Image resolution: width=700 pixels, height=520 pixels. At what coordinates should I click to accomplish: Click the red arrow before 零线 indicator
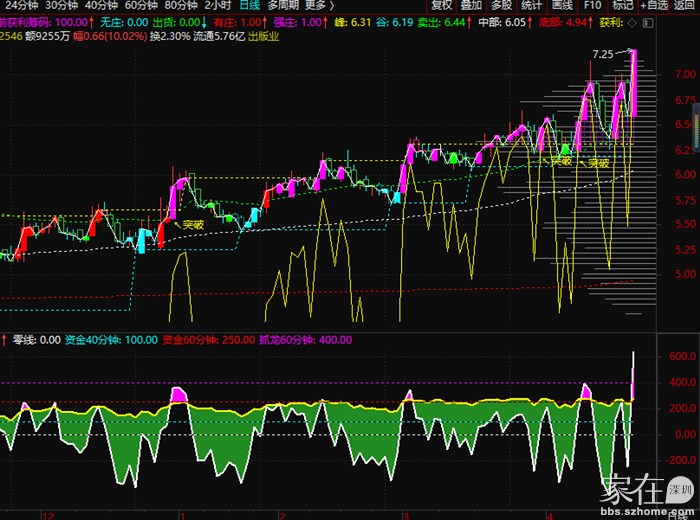point(4,340)
